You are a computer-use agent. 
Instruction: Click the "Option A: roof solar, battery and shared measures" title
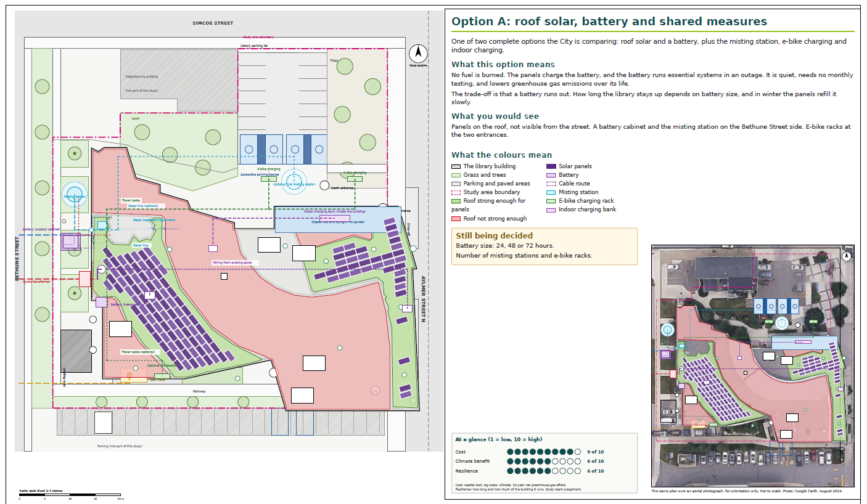(x=609, y=22)
